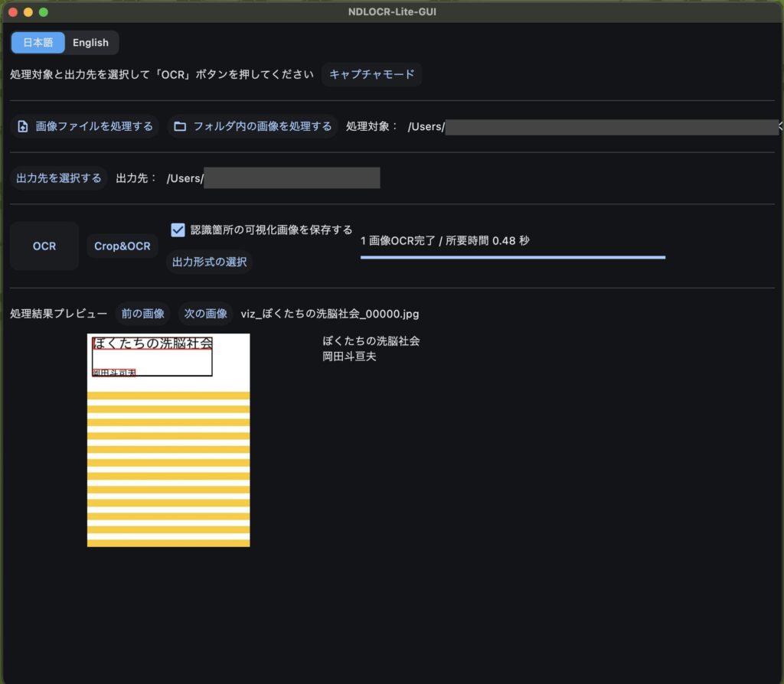
Task: Toggle the language switch to English
Action: (x=90, y=42)
